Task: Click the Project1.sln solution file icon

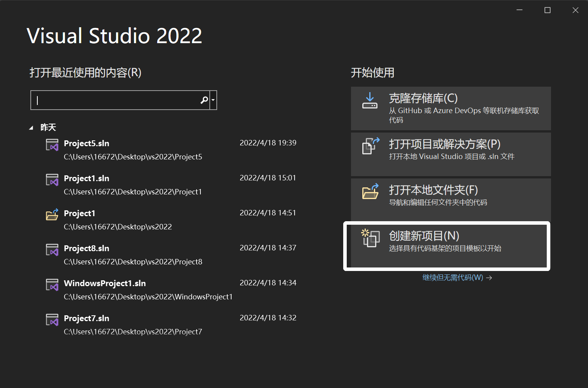Action: tap(52, 179)
